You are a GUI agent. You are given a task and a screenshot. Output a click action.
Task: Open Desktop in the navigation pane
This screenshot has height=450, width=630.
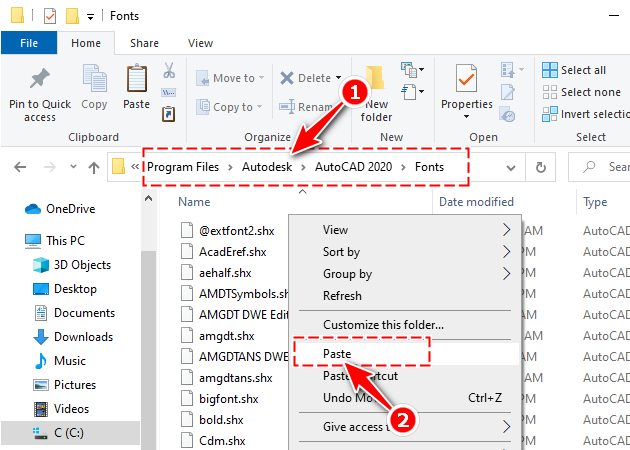(65, 289)
